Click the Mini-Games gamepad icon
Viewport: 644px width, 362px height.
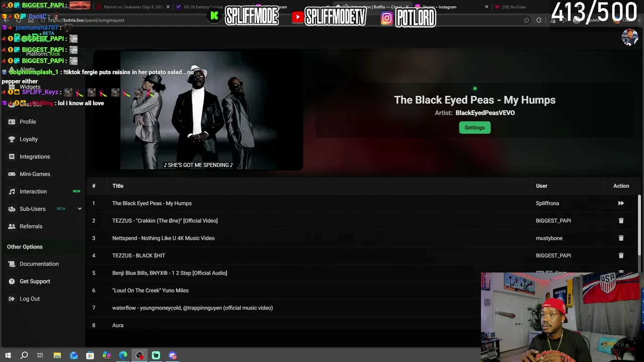click(x=12, y=174)
